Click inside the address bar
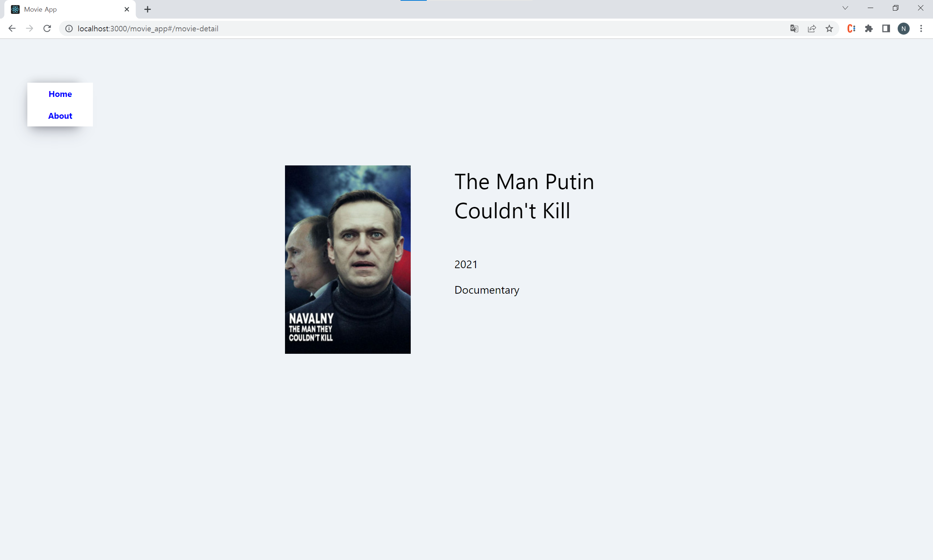 tap(264, 28)
